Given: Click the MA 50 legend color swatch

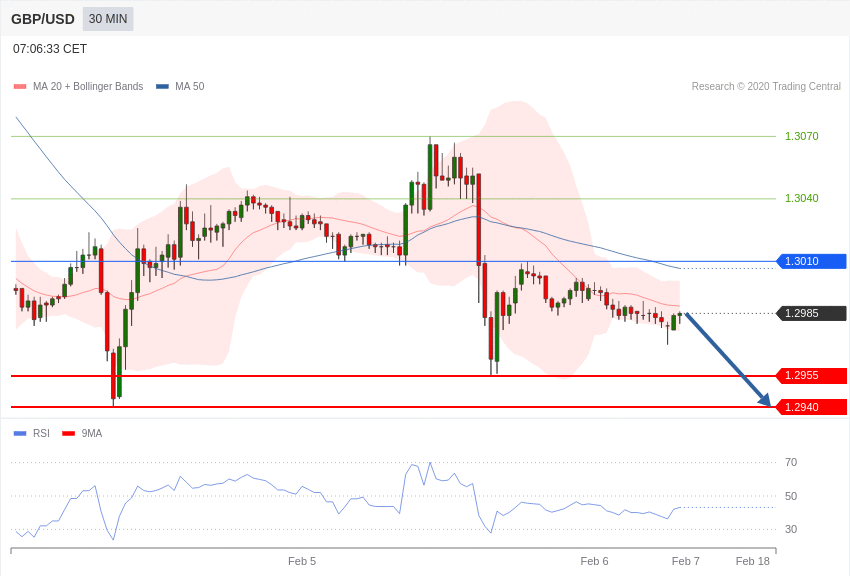Looking at the screenshot, I should click(x=163, y=87).
